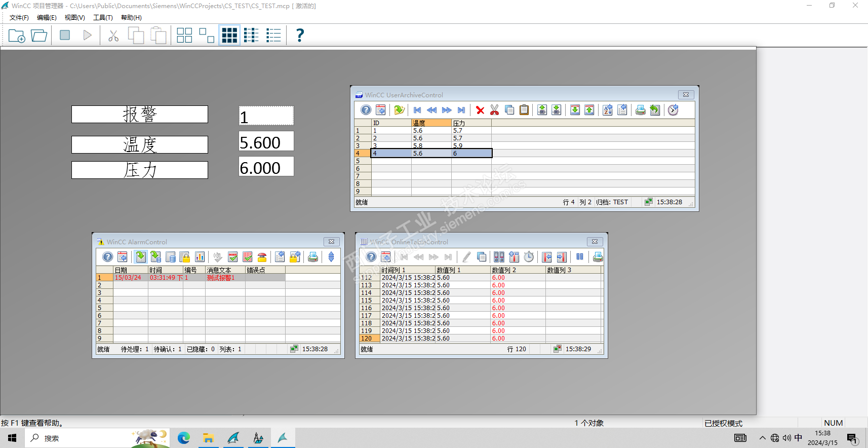868x448 pixels.
Task: Open configuration dialog in OnlineTableControl toolbar
Action: tap(386, 257)
